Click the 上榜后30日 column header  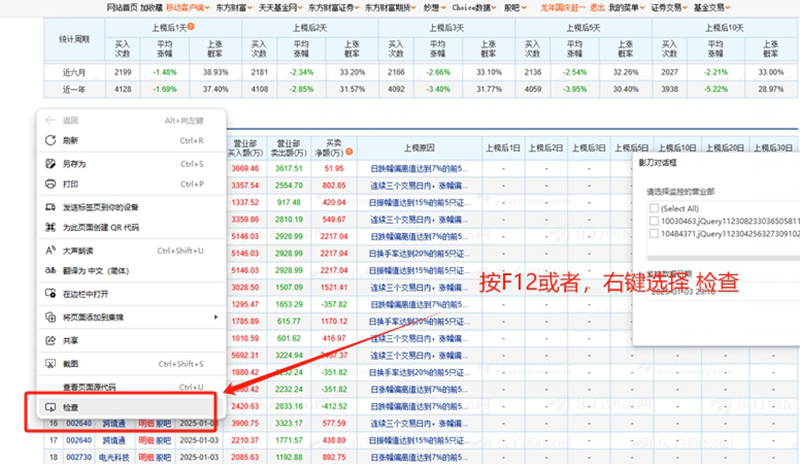click(773, 148)
